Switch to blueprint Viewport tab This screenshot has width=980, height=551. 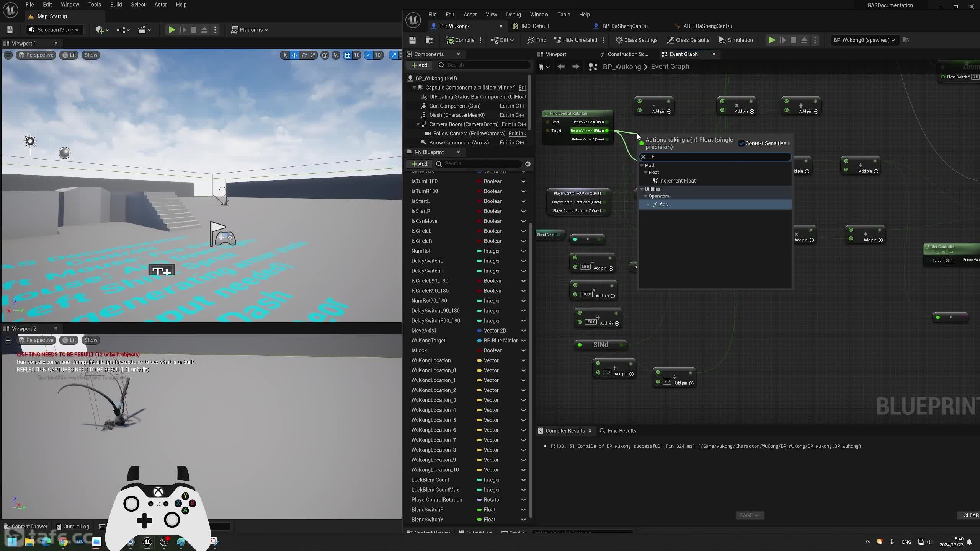(551, 54)
